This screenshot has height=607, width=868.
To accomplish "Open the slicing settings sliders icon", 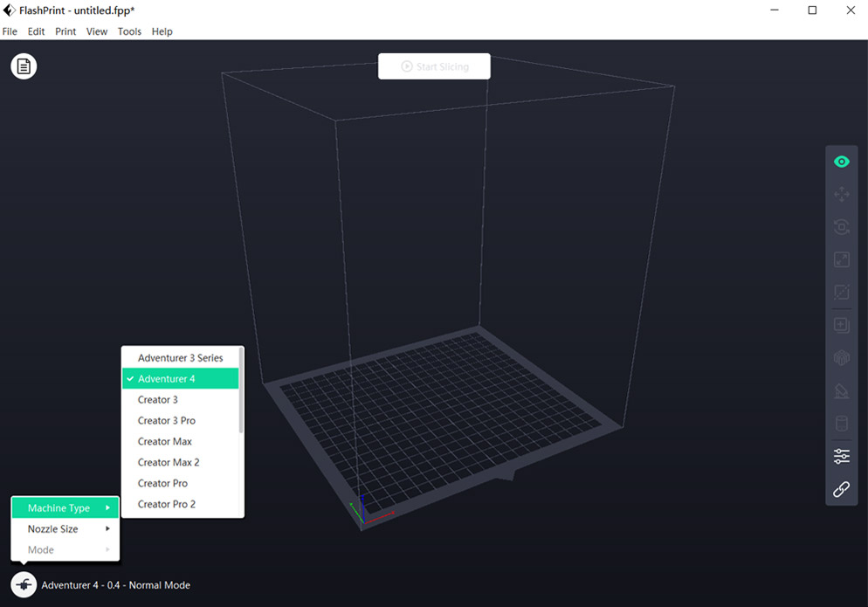I will (842, 457).
